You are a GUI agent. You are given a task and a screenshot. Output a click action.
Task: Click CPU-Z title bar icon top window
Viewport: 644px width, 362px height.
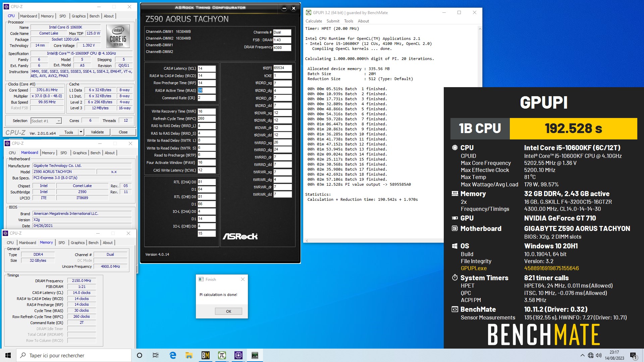(6, 6)
